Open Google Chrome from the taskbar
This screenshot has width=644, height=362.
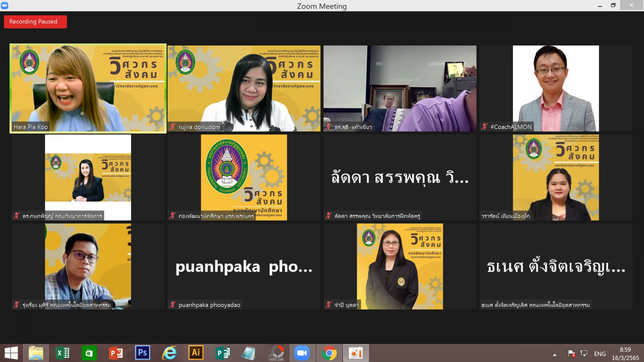pos(329,353)
